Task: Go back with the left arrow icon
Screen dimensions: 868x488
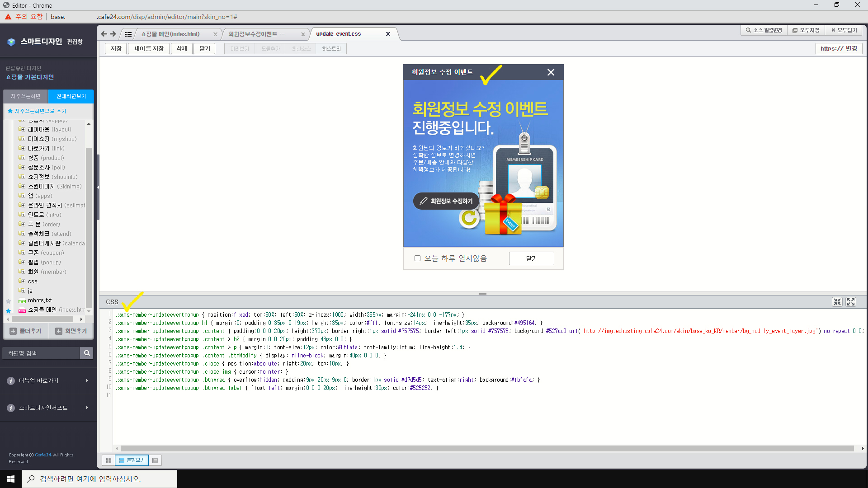Action: pyautogui.click(x=104, y=34)
